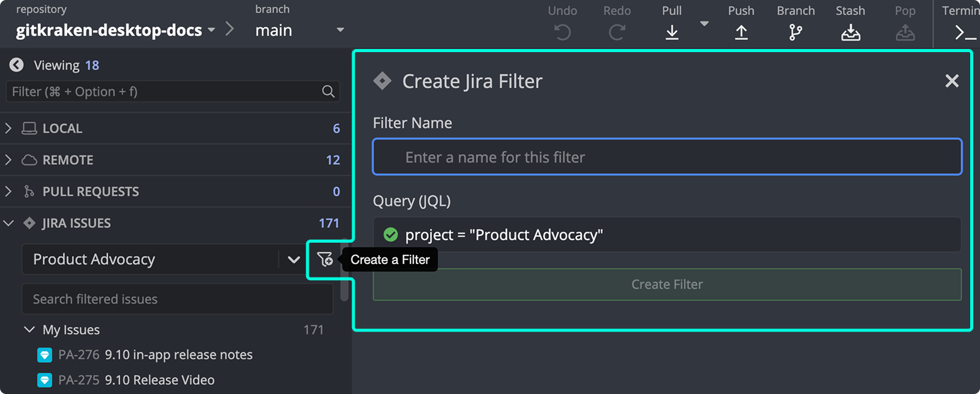This screenshot has height=394, width=980.
Task: Click the Pop stash icon
Action: pyautogui.click(x=905, y=32)
